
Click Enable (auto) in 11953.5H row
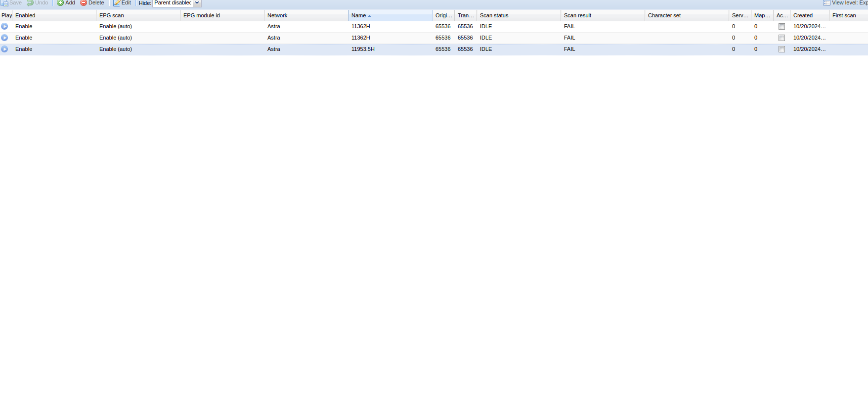coord(138,49)
